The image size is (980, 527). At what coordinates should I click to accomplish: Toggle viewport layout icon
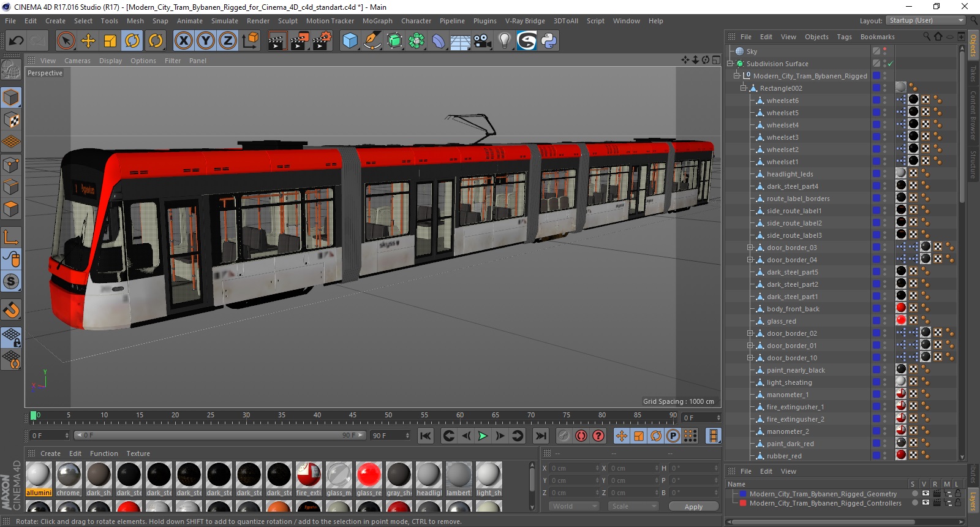pyautogui.click(x=716, y=60)
